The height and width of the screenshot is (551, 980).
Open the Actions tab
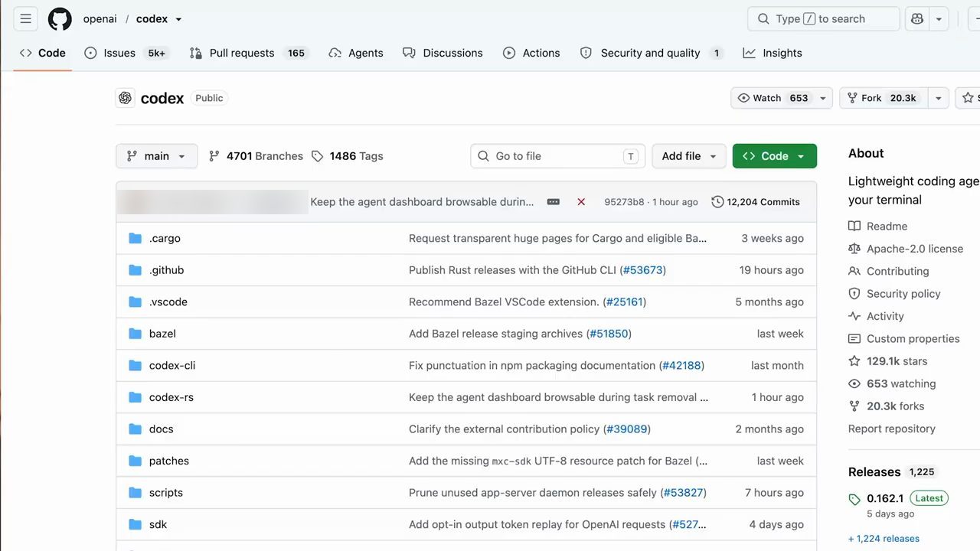(x=531, y=53)
